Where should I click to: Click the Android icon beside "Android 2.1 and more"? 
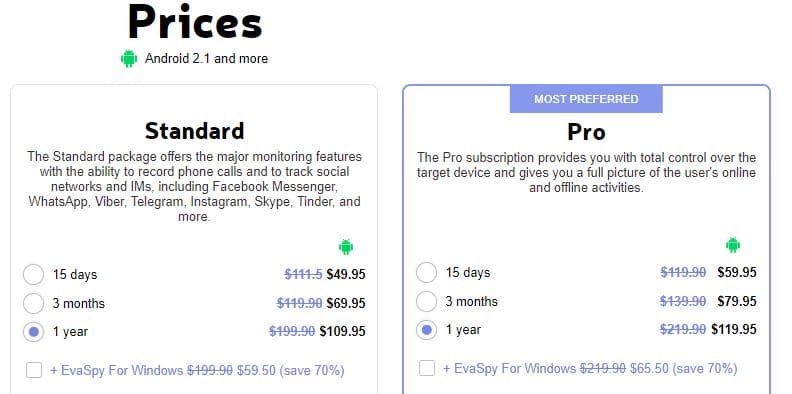[x=129, y=59]
